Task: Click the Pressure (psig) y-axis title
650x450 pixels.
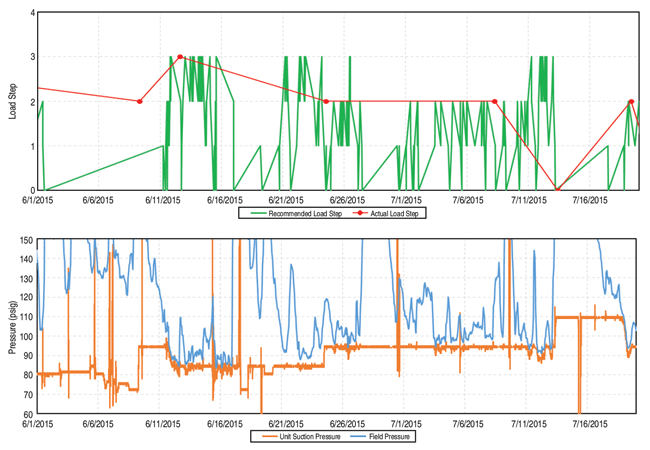Action: 12,326
